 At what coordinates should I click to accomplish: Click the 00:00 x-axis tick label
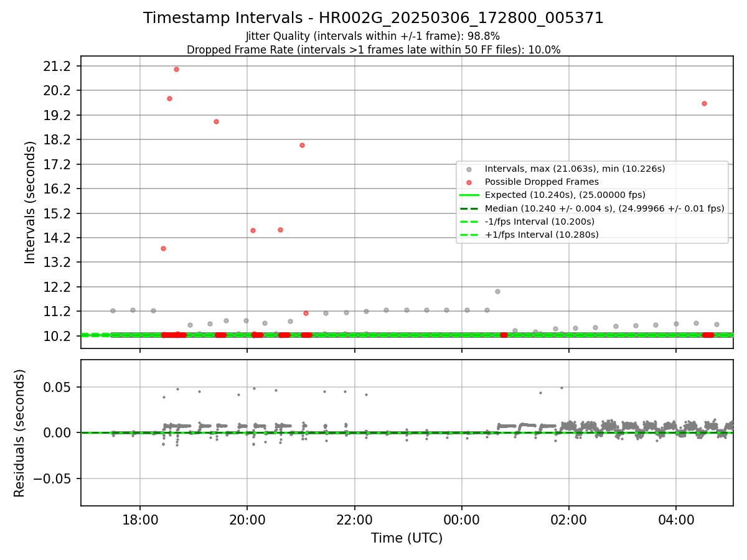coord(462,520)
